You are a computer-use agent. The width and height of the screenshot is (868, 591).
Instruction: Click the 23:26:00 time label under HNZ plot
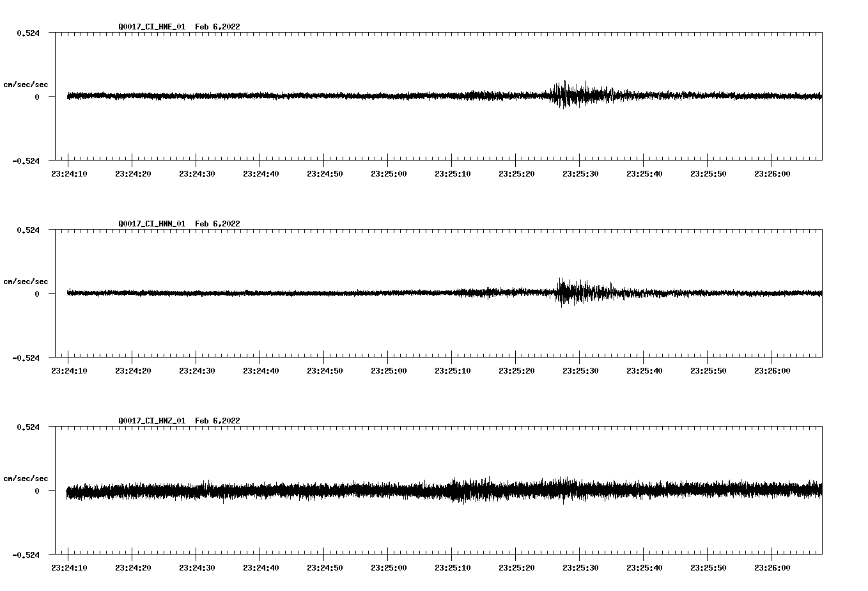pyautogui.click(x=772, y=568)
